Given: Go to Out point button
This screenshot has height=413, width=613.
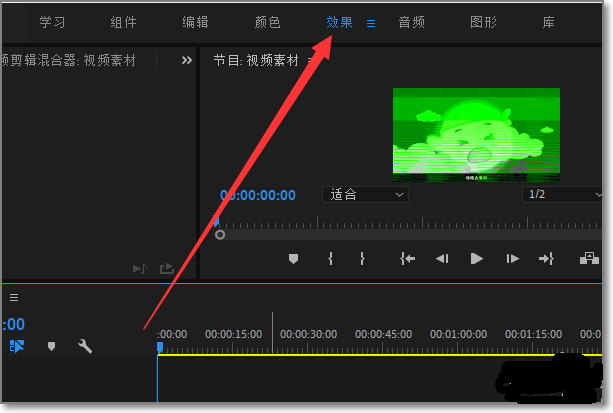Looking at the screenshot, I should tap(546, 259).
